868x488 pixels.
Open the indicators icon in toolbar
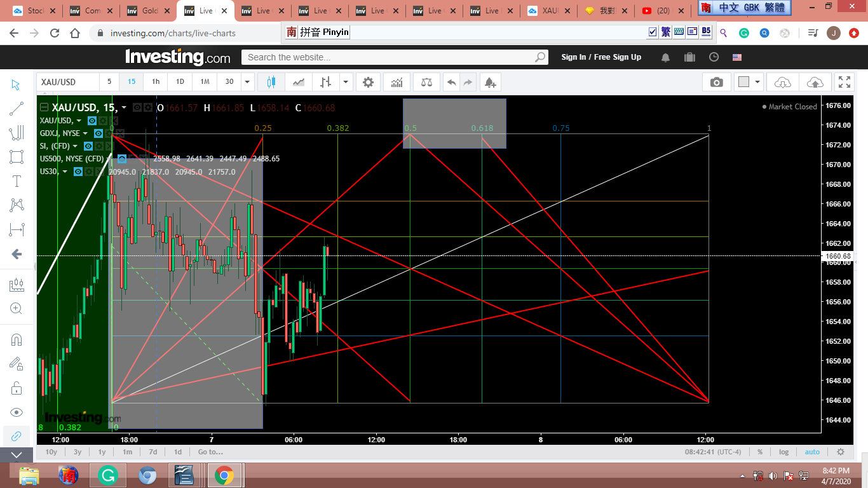397,82
